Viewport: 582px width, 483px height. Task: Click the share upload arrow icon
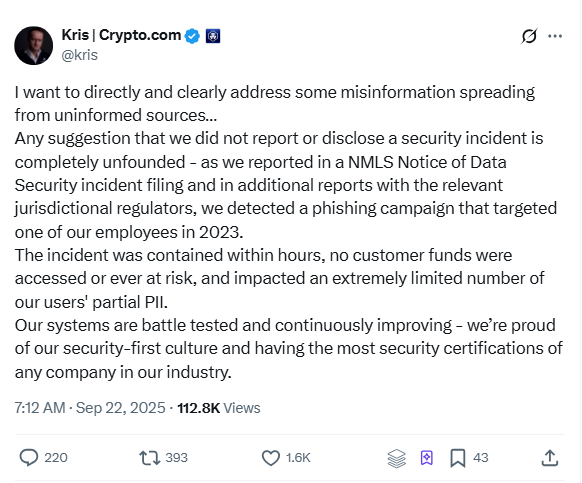pos(550,458)
